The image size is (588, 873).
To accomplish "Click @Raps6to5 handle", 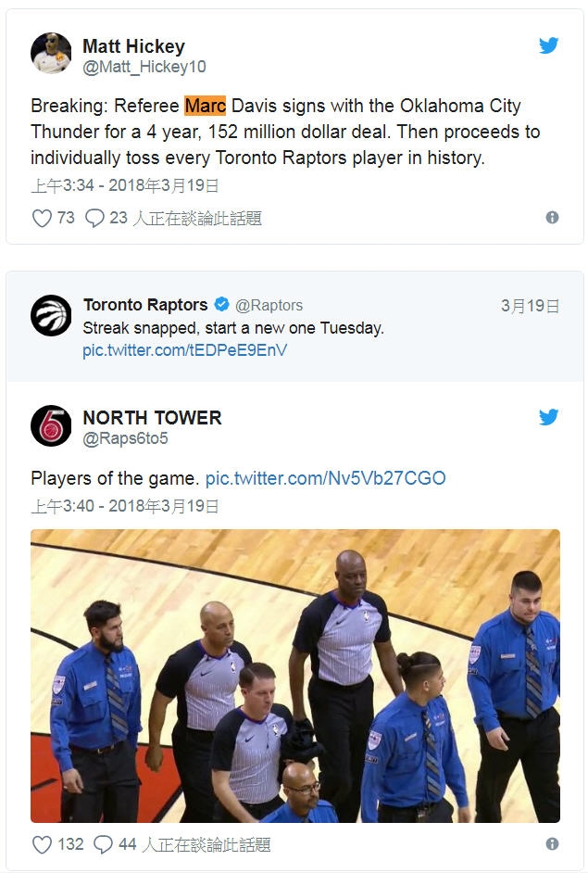I will pos(126,439).
